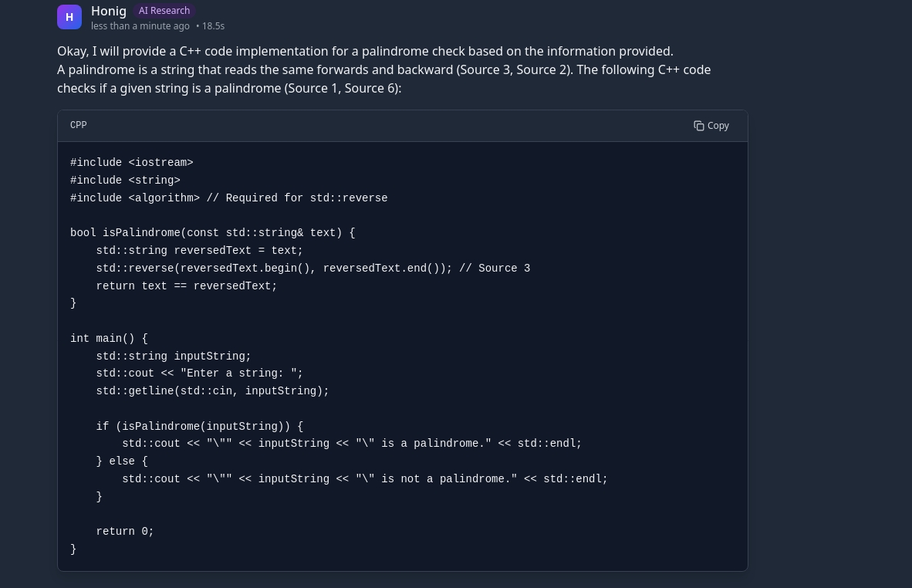The height and width of the screenshot is (588, 912).
Task: Click the "int main() {" line
Action: pyautogui.click(x=109, y=339)
